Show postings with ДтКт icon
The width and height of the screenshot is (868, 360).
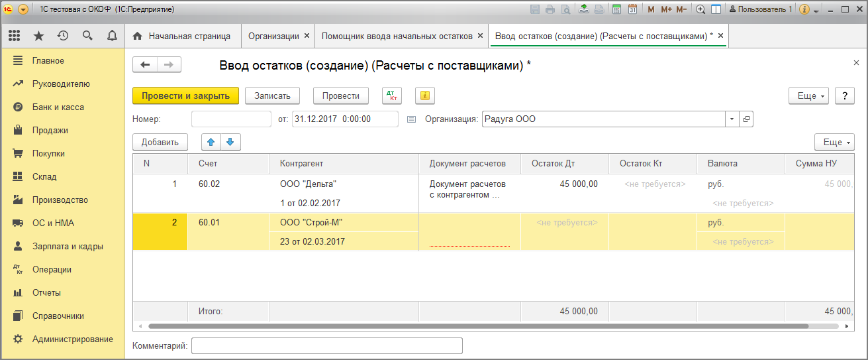pyautogui.click(x=392, y=95)
